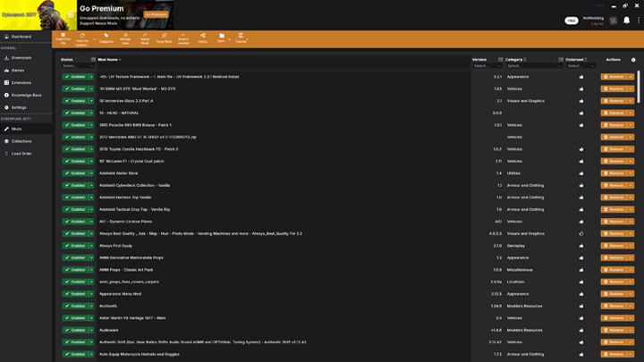
Task: Open the table settings gear icon
Action: click(633, 60)
